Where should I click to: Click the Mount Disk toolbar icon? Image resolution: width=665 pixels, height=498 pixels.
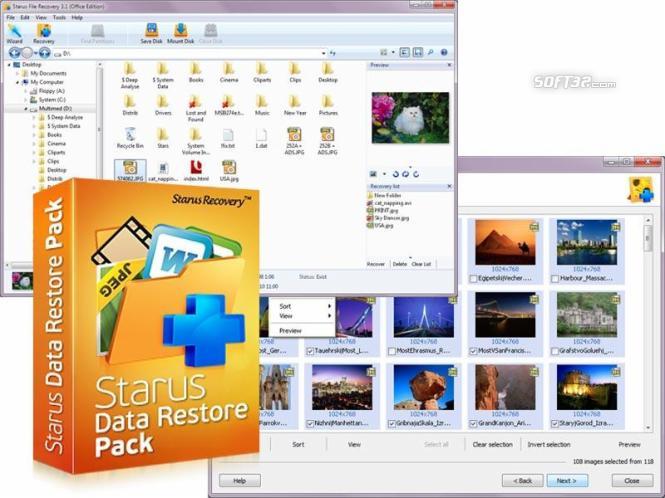180,34
